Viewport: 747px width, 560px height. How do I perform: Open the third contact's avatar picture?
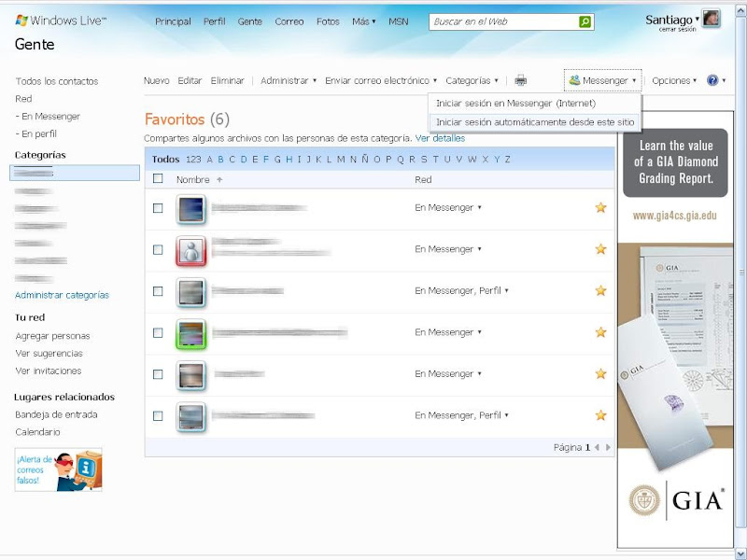pyautogui.click(x=191, y=292)
